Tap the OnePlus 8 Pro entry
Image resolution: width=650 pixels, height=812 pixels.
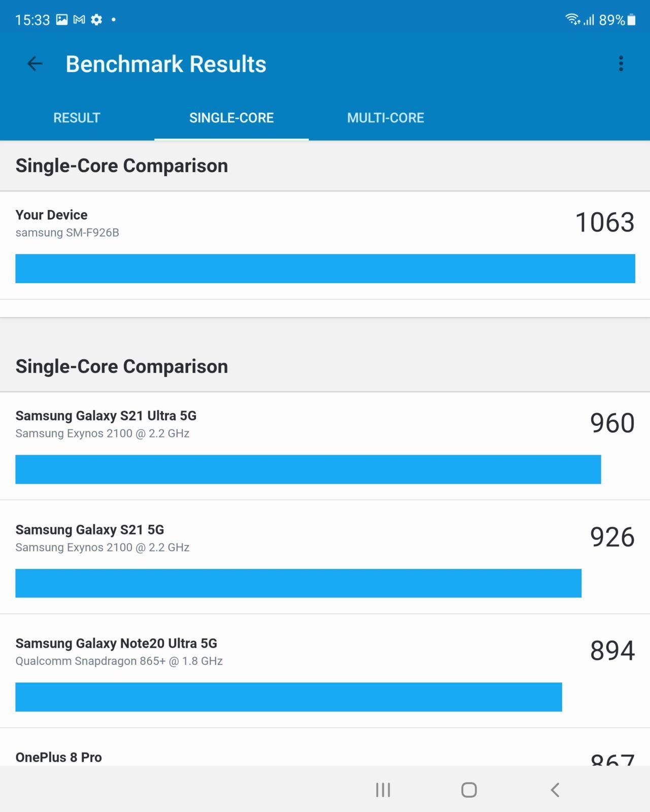[x=325, y=747]
